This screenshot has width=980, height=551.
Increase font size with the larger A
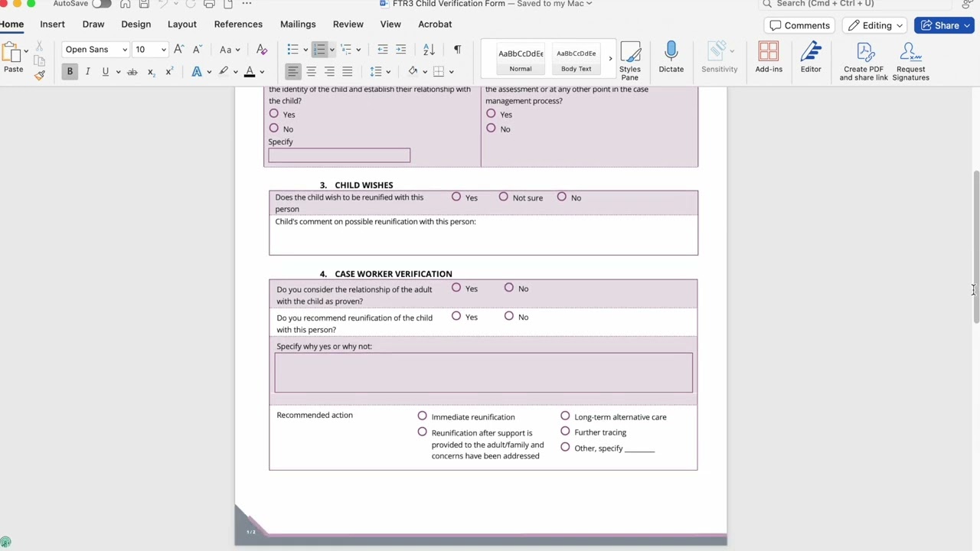(x=178, y=49)
